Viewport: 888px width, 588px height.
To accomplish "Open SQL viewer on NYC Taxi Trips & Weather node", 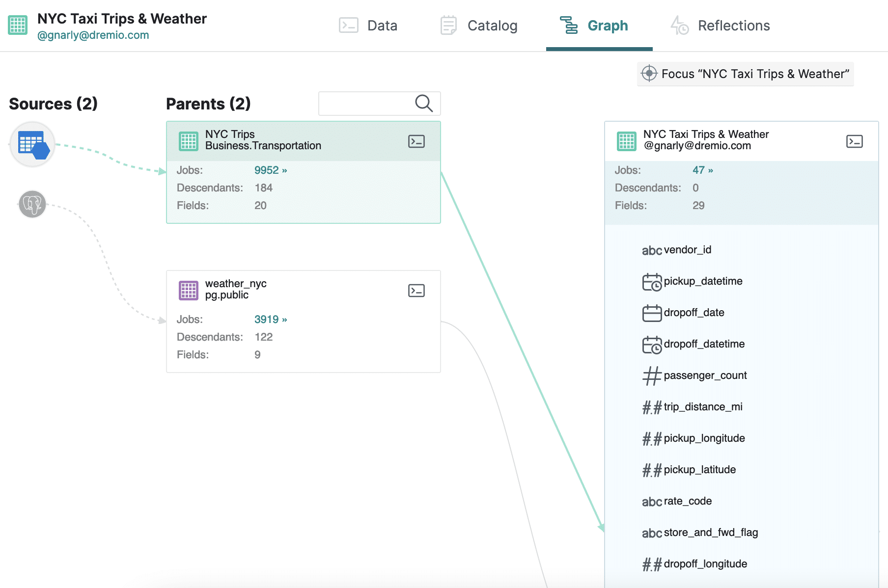I will 854,141.
